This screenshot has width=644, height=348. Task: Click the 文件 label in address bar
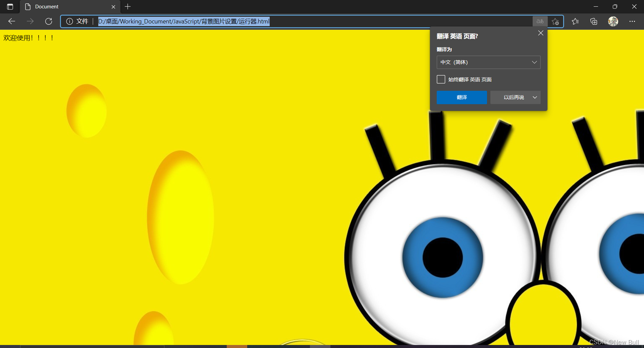(82, 21)
